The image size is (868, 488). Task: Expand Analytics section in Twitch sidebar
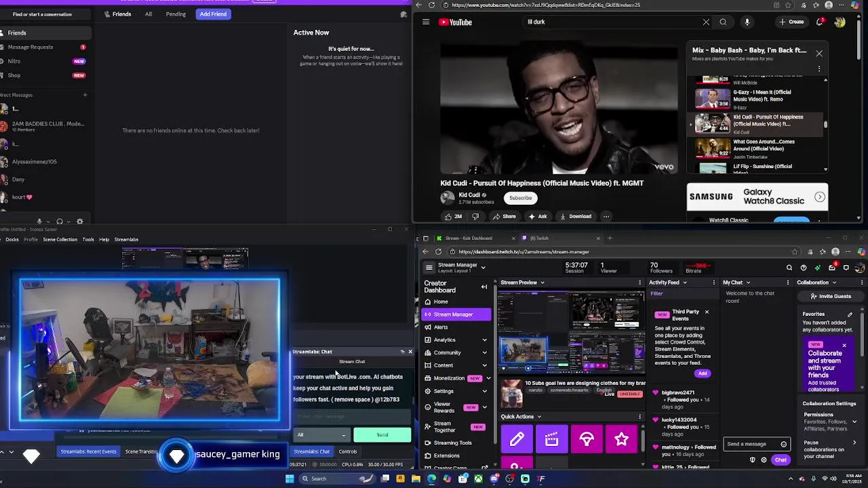click(x=484, y=340)
